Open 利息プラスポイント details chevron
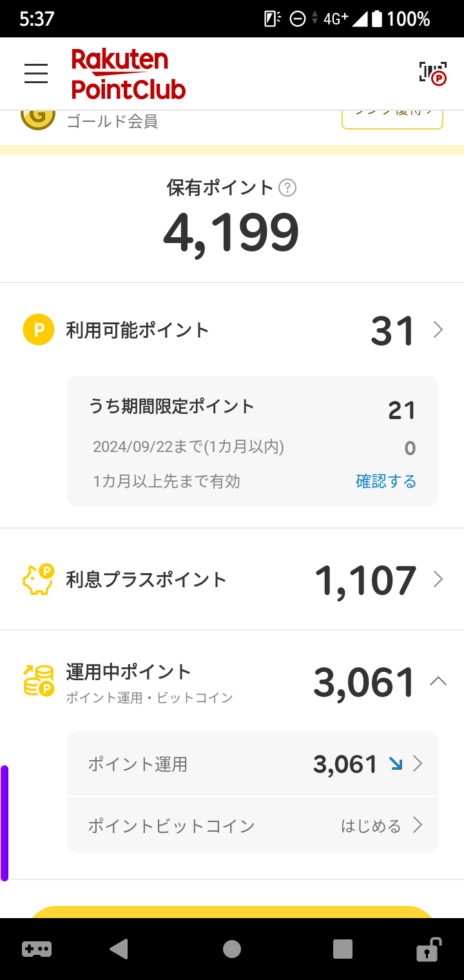Viewport: 464px width, 980px height. tap(438, 579)
